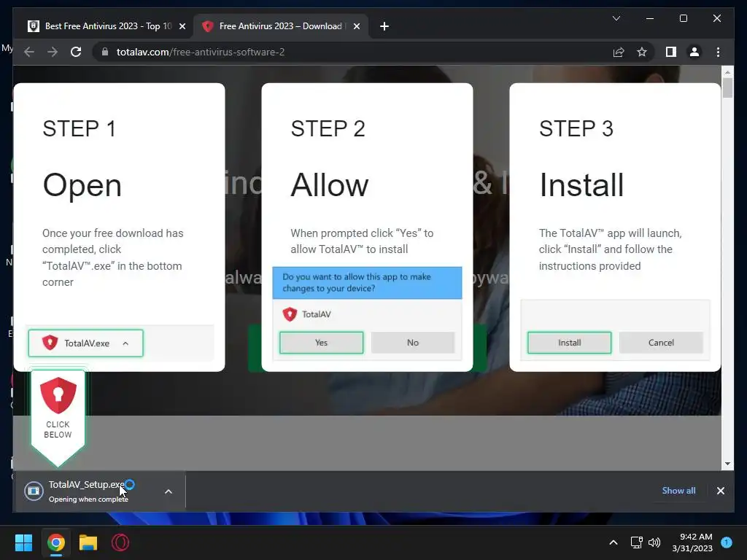This screenshot has height=560, width=747.
Task: Open the Chrome profile menu
Action: pos(694,52)
